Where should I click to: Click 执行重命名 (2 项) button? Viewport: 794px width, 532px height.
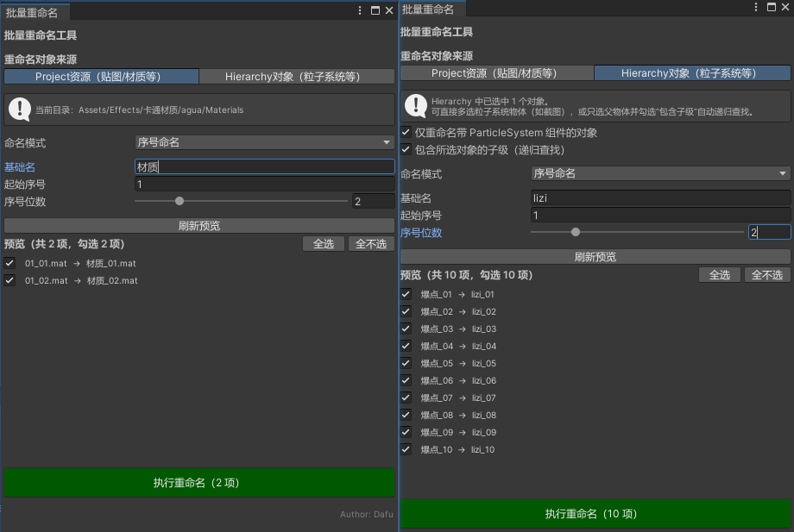199,483
